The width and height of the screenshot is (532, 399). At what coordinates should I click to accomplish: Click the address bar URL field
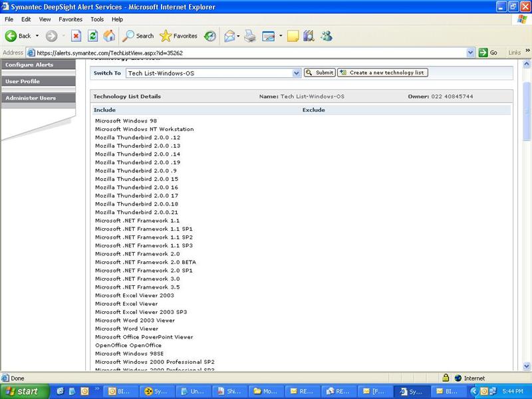251,53
